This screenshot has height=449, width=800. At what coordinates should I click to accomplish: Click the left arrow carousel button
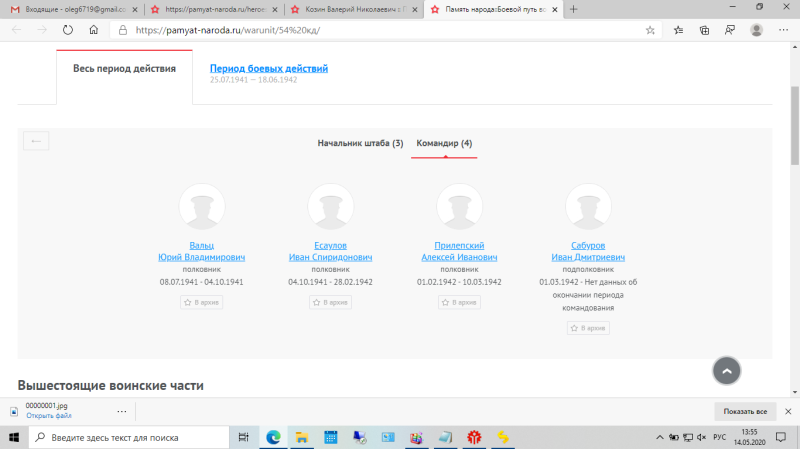(36, 141)
